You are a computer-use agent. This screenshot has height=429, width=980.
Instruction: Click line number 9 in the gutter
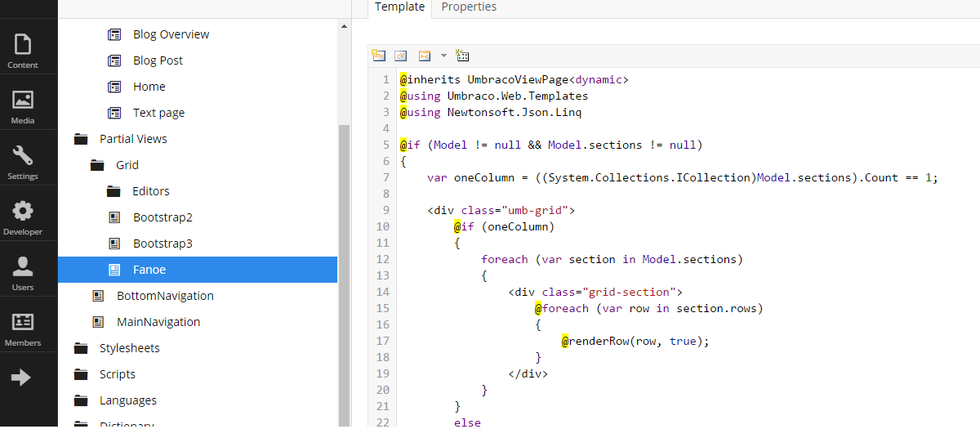(385, 210)
